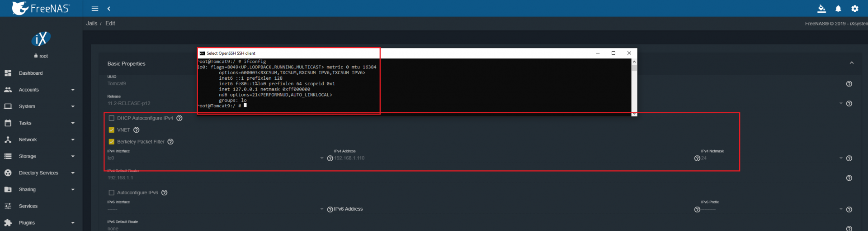Screen dimensions: 868x231
Task: Show help icon beside IPv6 Address
Action: [x=330, y=209]
